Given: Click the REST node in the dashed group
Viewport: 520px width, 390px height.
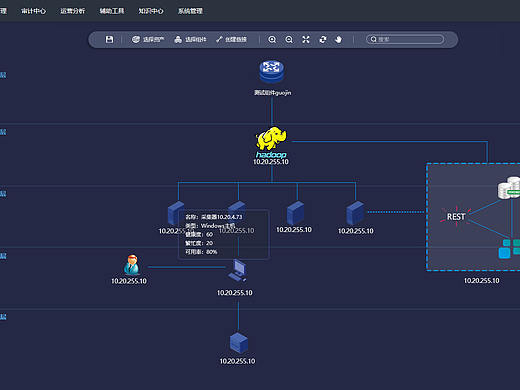Looking at the screenshot, I should coord(456,217).
